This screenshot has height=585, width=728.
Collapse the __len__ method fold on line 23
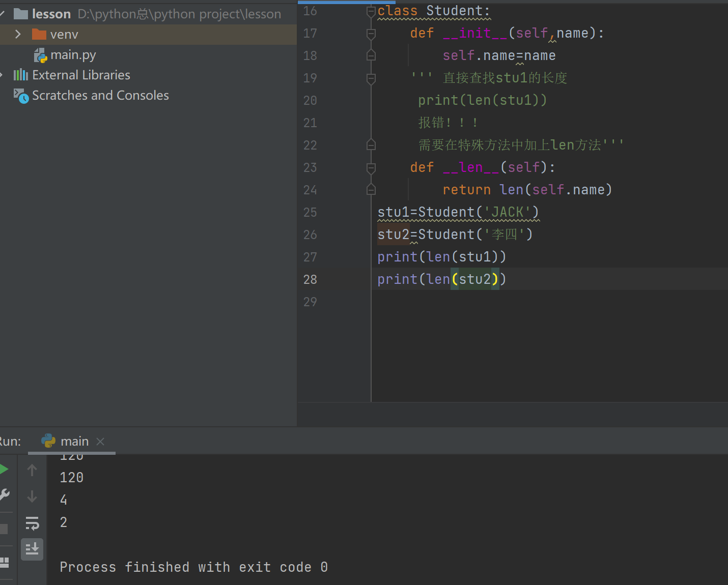click(371, 168)
